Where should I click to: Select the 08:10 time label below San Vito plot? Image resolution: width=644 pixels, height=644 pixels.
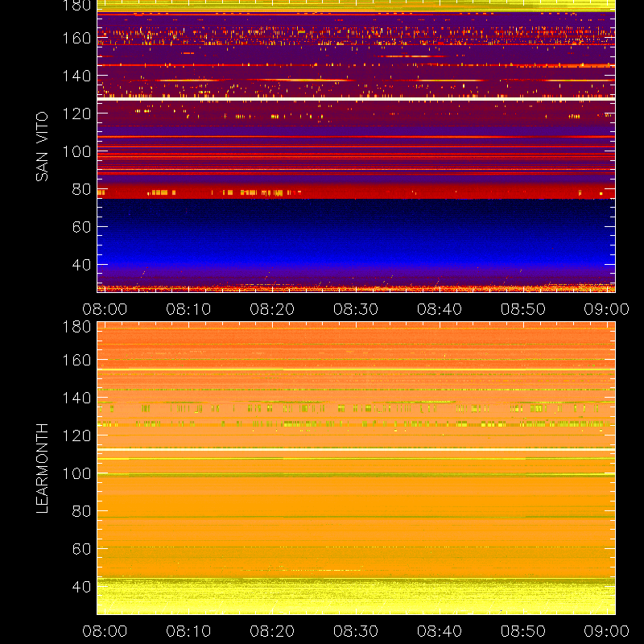coord(188,309)
